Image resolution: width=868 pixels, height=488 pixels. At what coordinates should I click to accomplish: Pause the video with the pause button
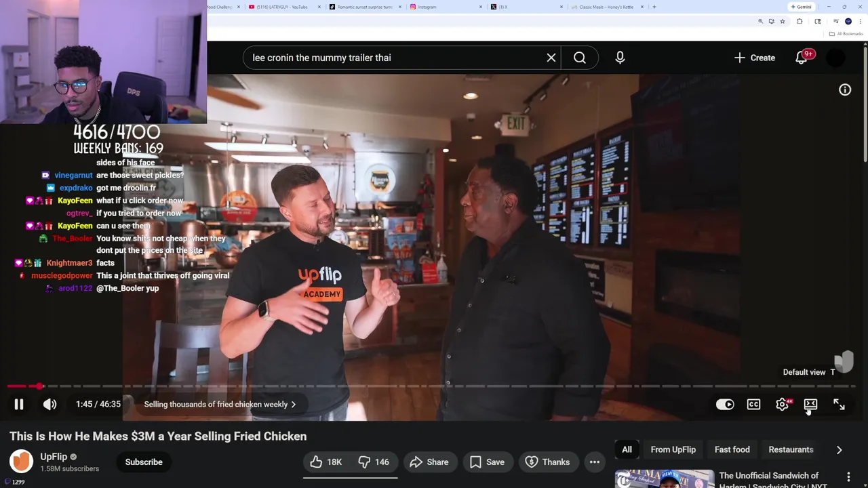(x=19, y=404)
